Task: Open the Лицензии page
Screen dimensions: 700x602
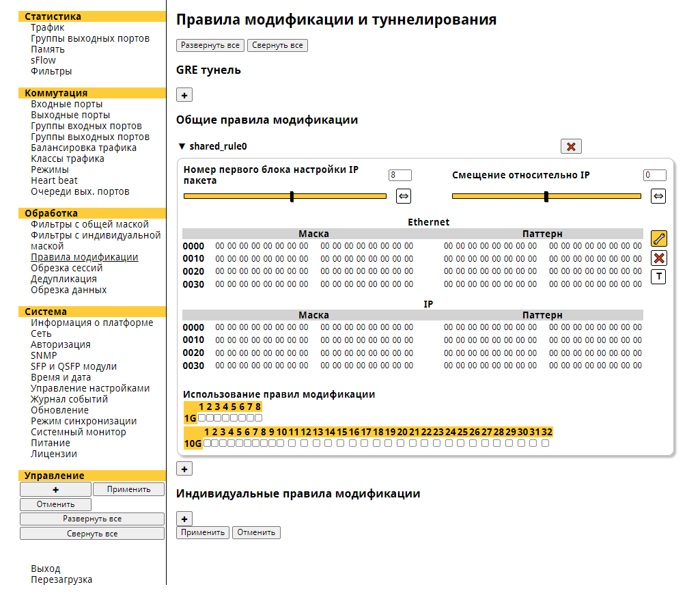Action: tap(53, 454)
